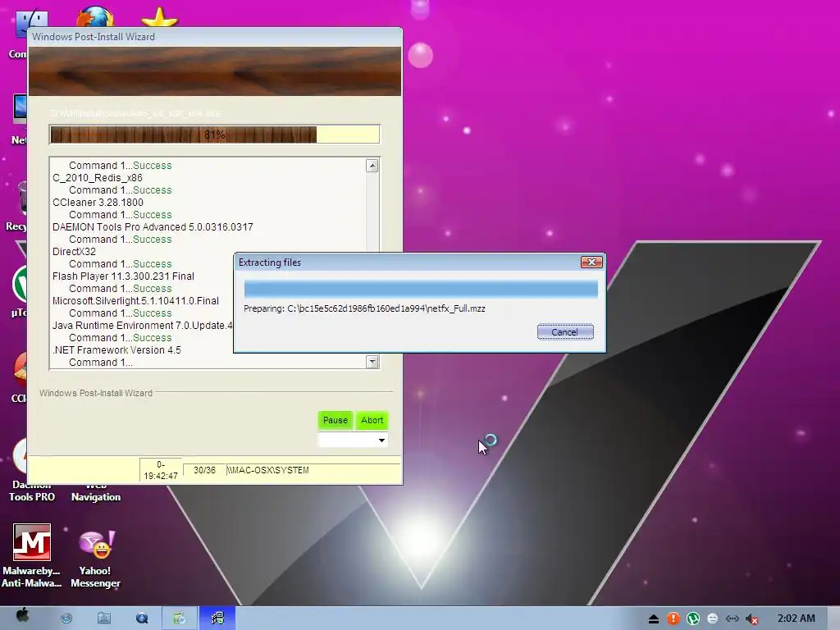Open the library folder icon on taskbar
This screenshot has height=630, width=840.
click(104, 619)
